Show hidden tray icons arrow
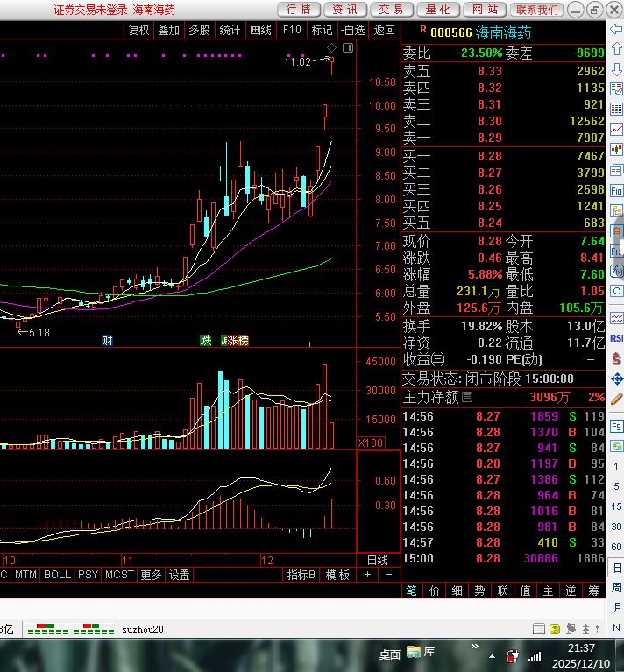Image resolution: width=624 pixels, height=672 pixels. 492,656
